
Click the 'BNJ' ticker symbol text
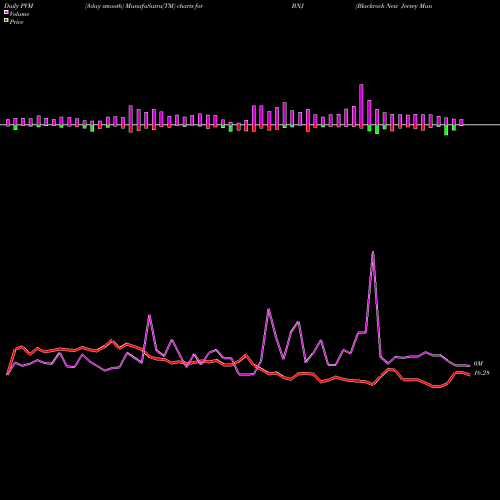tap(298, 6)
